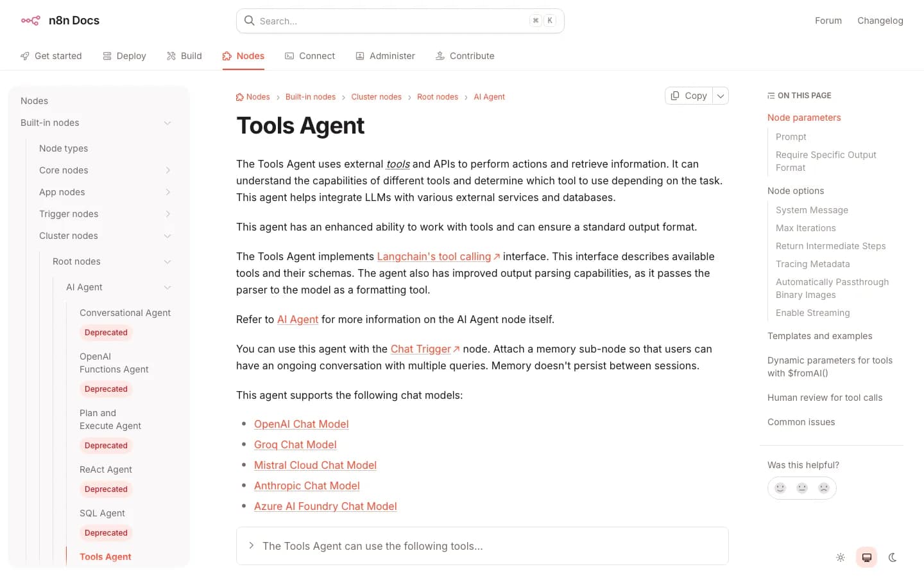Click the Contribute tab icon
The height and width of the screenshot is (578, 924).
[x=440, y=56]
